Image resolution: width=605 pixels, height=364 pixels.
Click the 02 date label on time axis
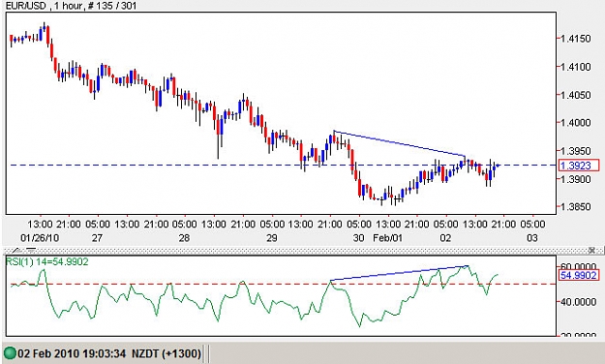[x=445, y=238]
